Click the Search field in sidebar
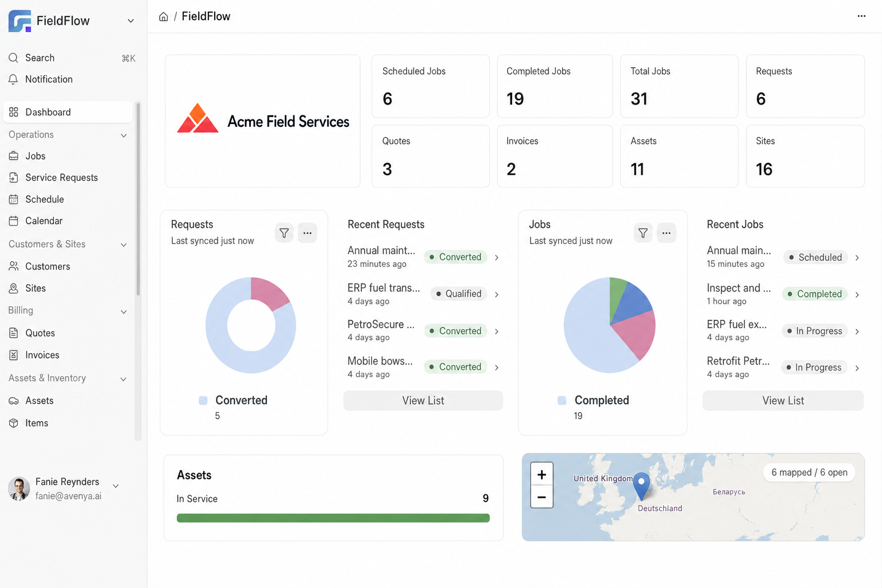The image size is (882, 588). 72,58
